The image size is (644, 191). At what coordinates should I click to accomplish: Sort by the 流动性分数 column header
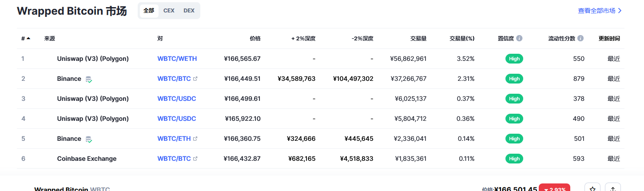(562, 39)
